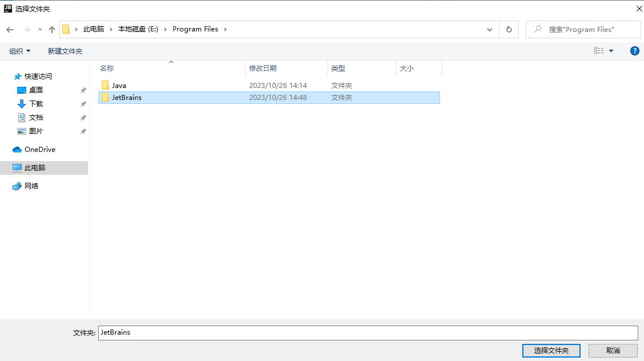
Task: Sort by the 修改日期 column header
Action: (263, 69)
